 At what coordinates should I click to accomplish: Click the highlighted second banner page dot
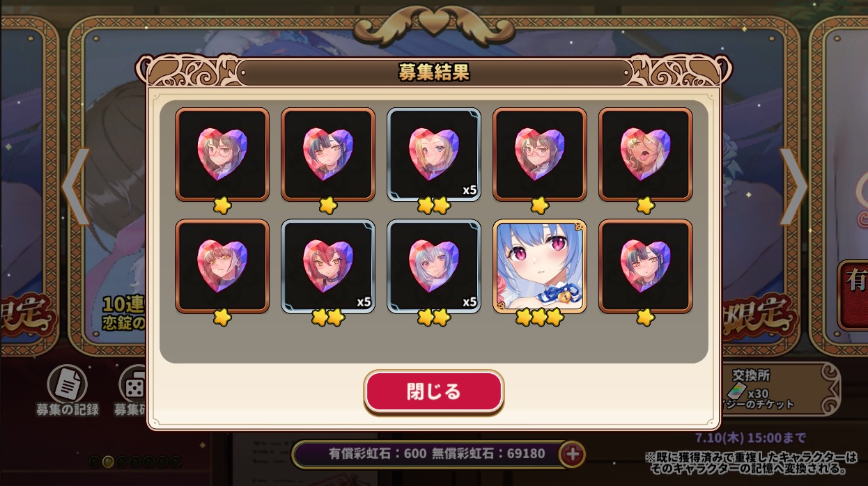[108, 462]
